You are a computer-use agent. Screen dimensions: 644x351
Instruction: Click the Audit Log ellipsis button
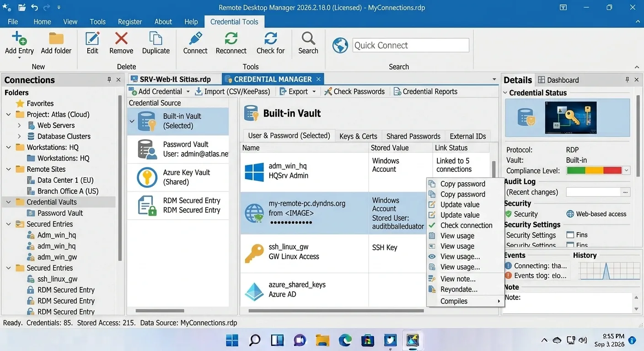pos(625,192)
